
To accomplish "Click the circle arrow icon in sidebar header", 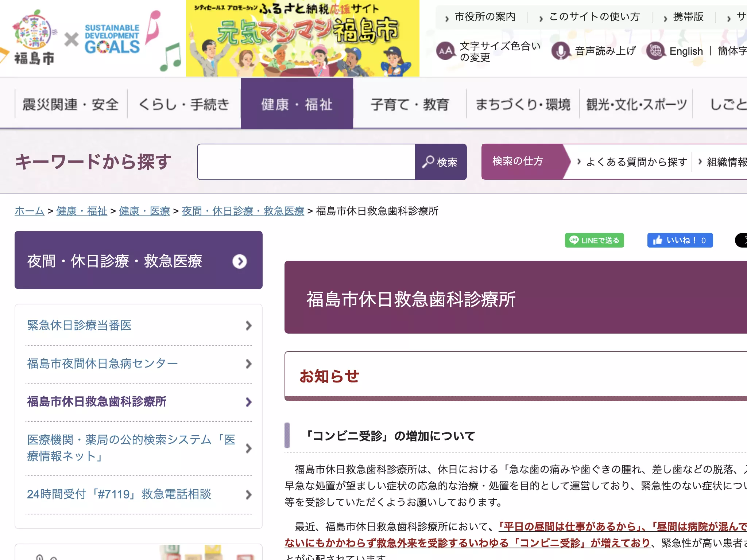I will pos(240,261).
